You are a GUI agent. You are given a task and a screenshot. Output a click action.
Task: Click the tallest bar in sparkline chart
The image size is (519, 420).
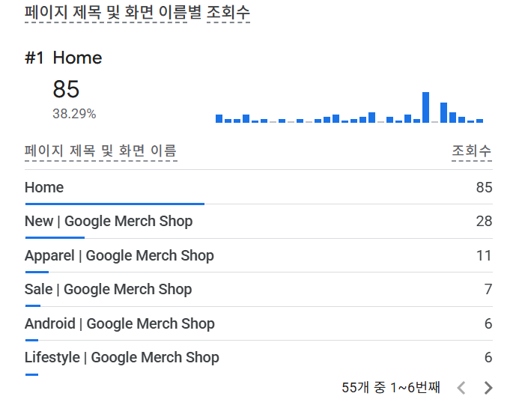tap(425, 108)
